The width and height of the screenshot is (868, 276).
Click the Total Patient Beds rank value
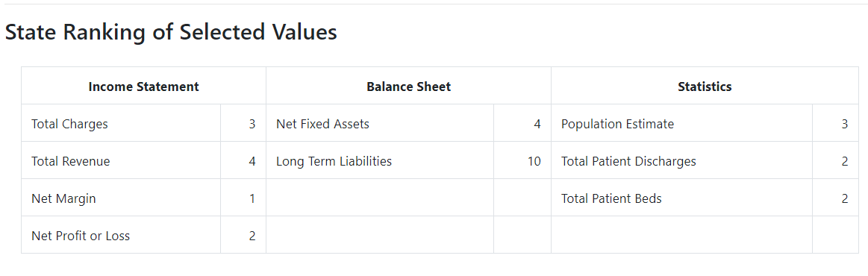[845, 198]
